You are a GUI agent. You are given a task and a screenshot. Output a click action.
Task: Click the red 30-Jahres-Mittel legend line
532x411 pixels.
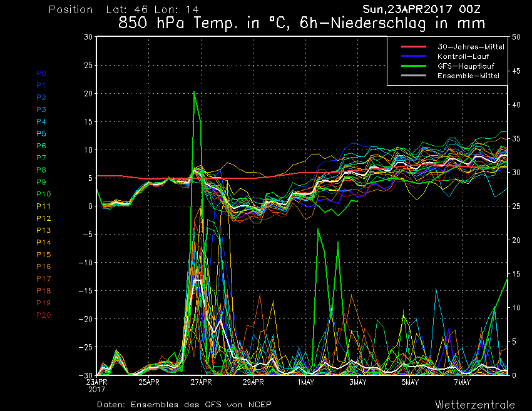point(414,46)
